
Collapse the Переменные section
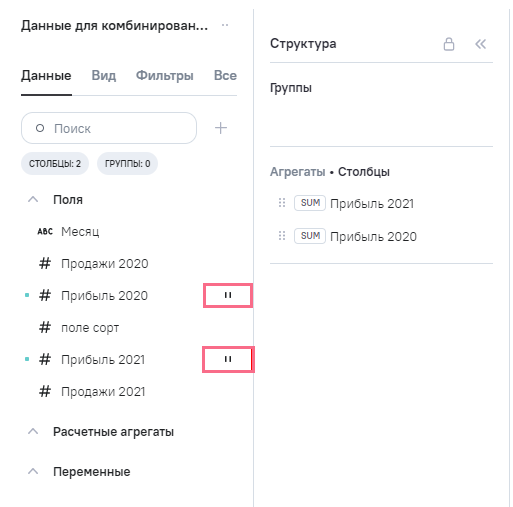33,471
